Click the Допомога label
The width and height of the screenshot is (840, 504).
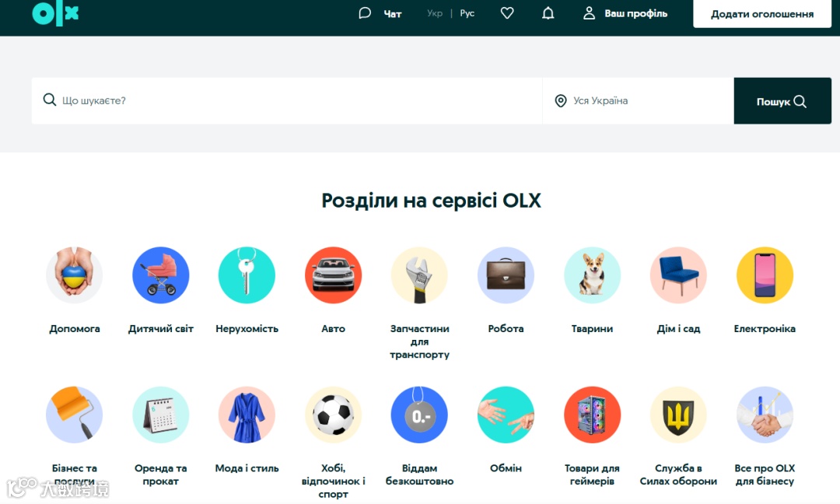(75, 329)
